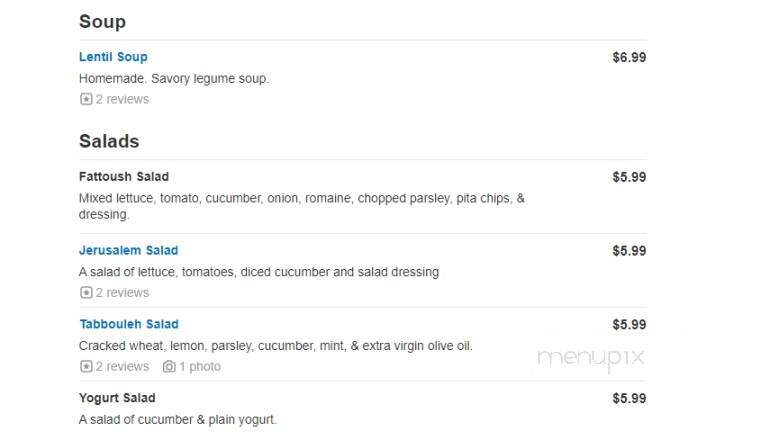Viewport: 770px width, 440px height.
Task: Click the star review icon under Jerusalem Salad
Action: pos(86,293)
